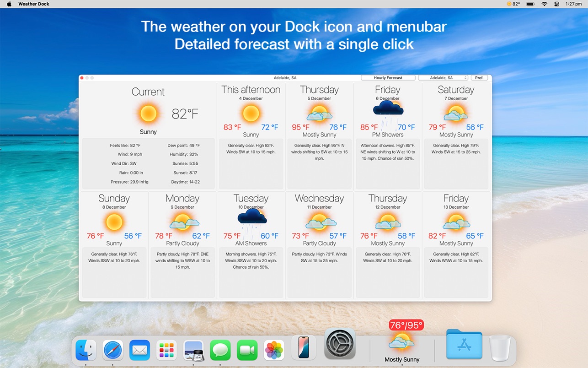
Task: Open Launchpad from the Dock
Action: point(166,350)
